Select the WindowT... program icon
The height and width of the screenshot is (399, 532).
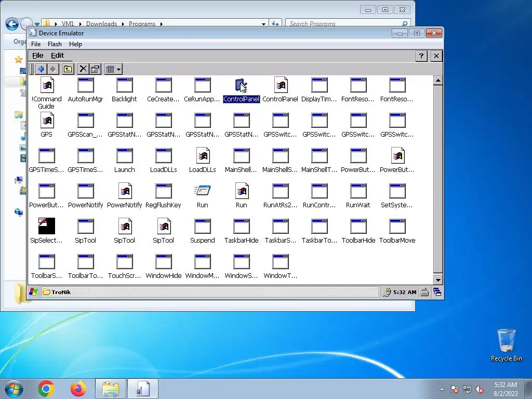click(x=280, y=262)
